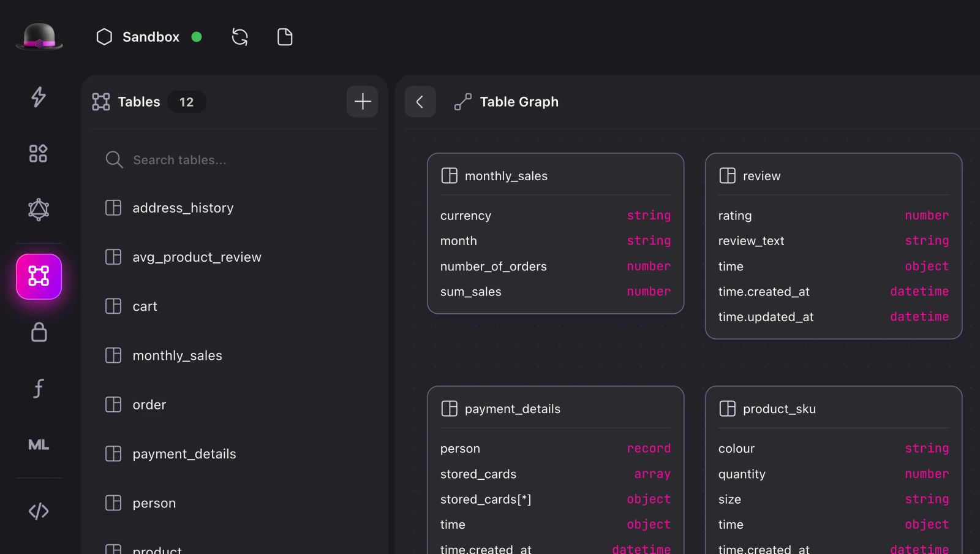The height and width of the screenshot is (554, 980).
Task: Click the back chevron beside Table Graph
Action: pyautogui.click(x=420, y=102)
